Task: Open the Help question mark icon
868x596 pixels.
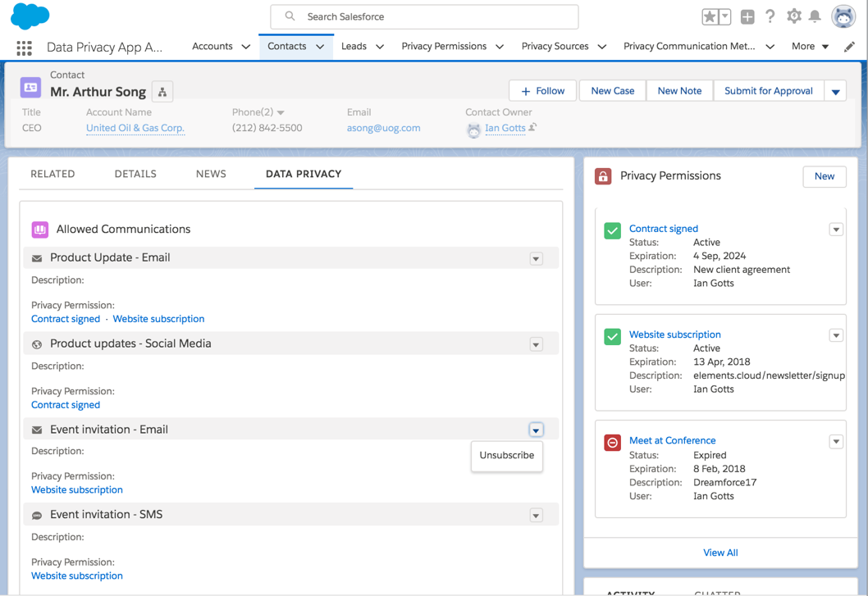Action: 770,16
